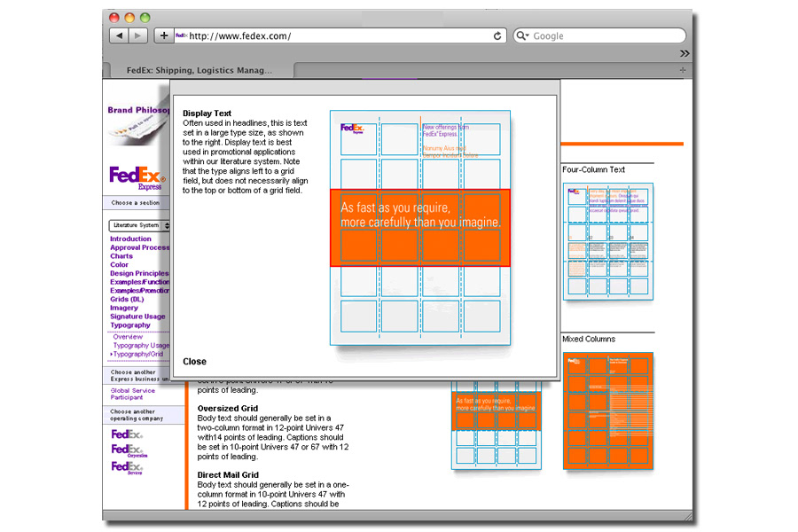This screenshot has height=532, width=798.
Task: Click the FedEx favicon in address bar
Action: point(181,35)
